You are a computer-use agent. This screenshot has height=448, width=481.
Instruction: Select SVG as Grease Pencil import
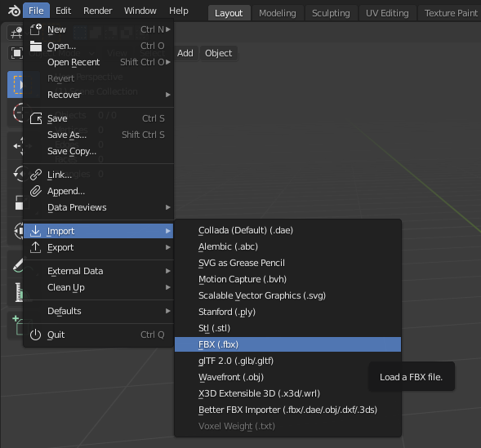click(x=287, y=263)
